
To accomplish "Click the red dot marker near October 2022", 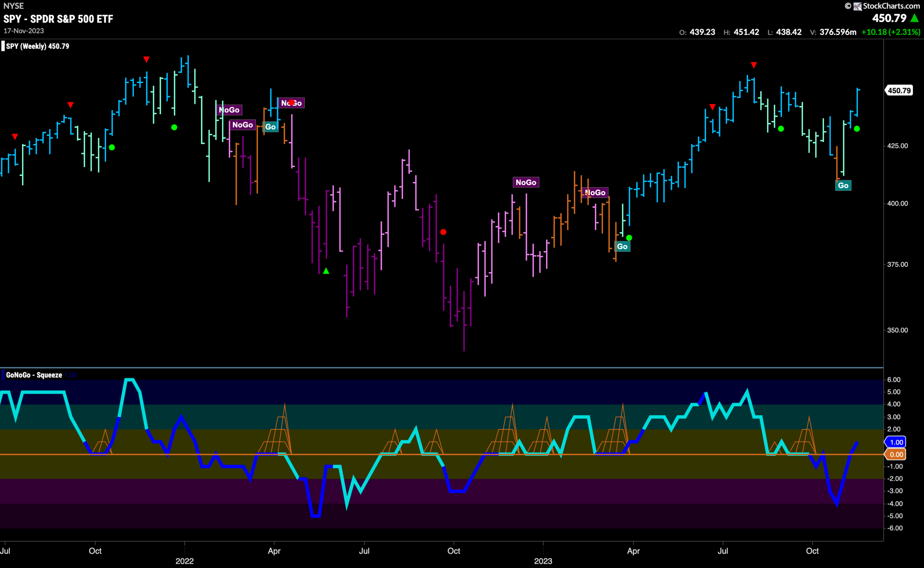I will coord(443,232).
